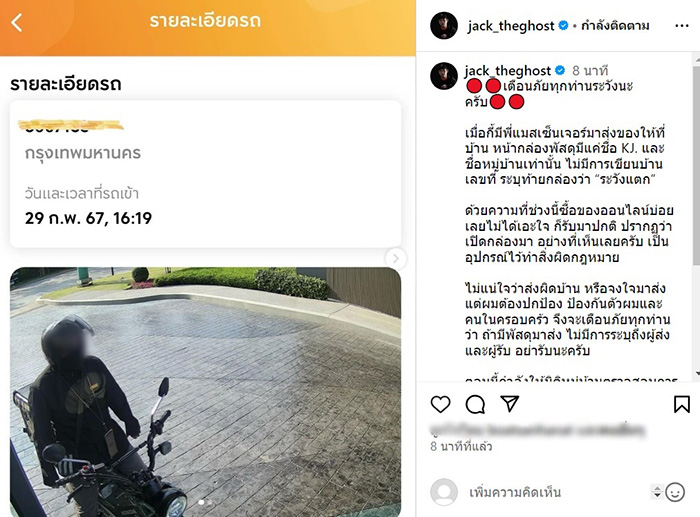
Task: Save post using bookmark icon
Action: tap(681, 404)
